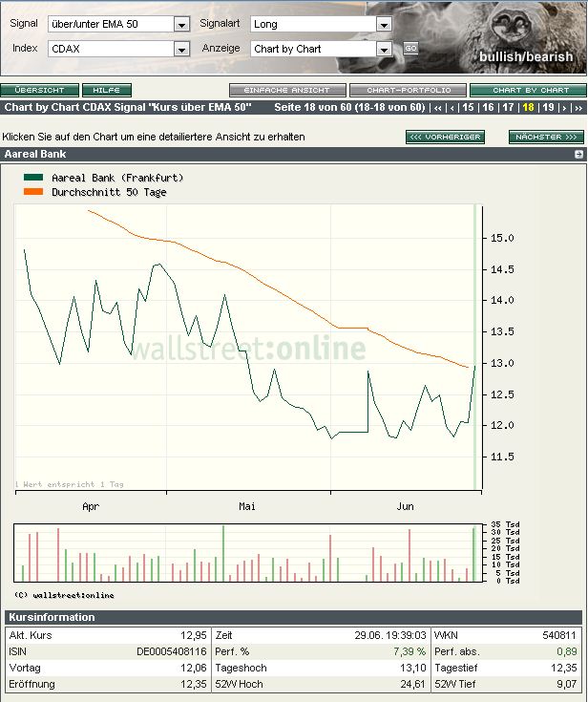This screenshot has height=702, width=588.
Task: Click the Eröffnung value 12,35
Action: click(194, 684)
